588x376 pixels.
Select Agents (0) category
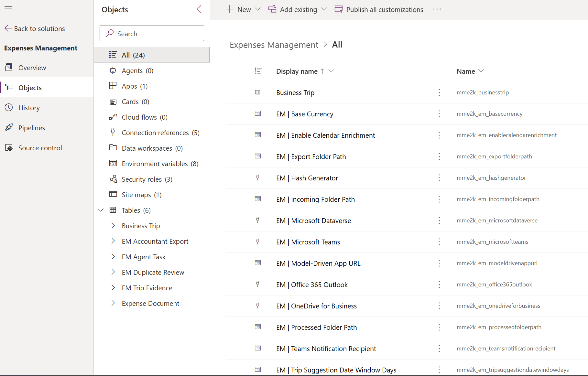click(152, 70)
